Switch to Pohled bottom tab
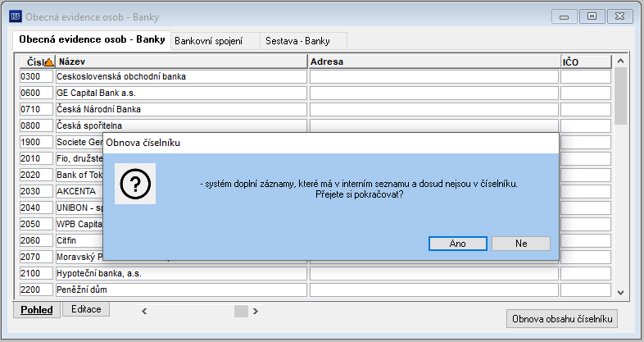 click(37, 309)
